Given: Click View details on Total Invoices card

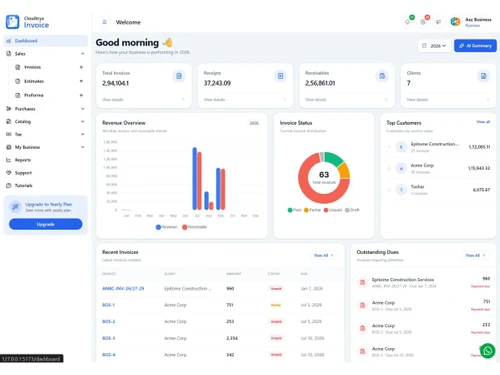Looking at the screenshot, I should pyautogui.click(x=113, y=100).
